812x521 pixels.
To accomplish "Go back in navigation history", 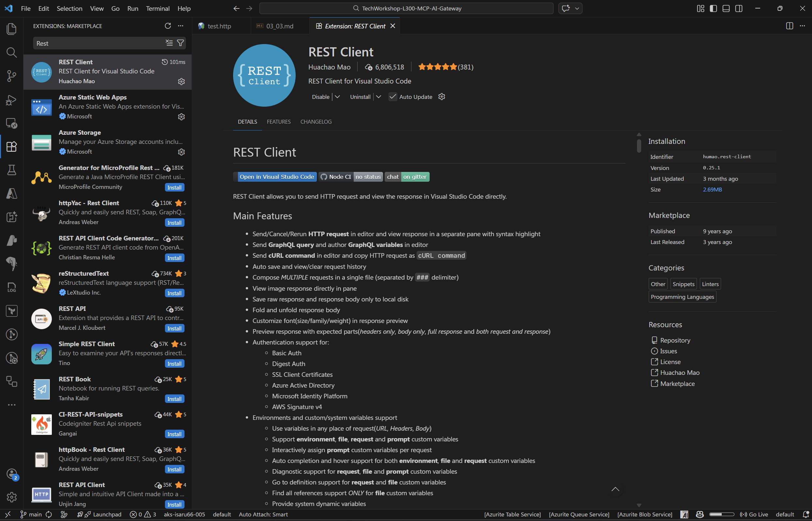I will pyautogui.click(x=236, y=8).
